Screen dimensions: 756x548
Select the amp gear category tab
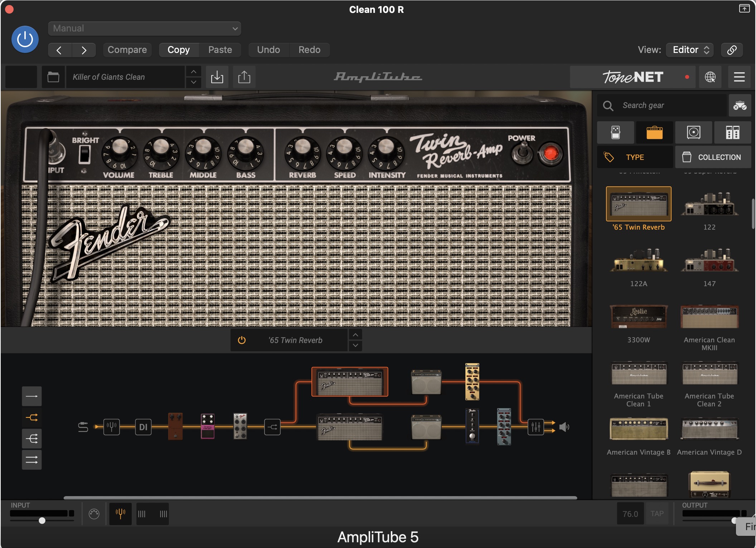tap(654, 132)
